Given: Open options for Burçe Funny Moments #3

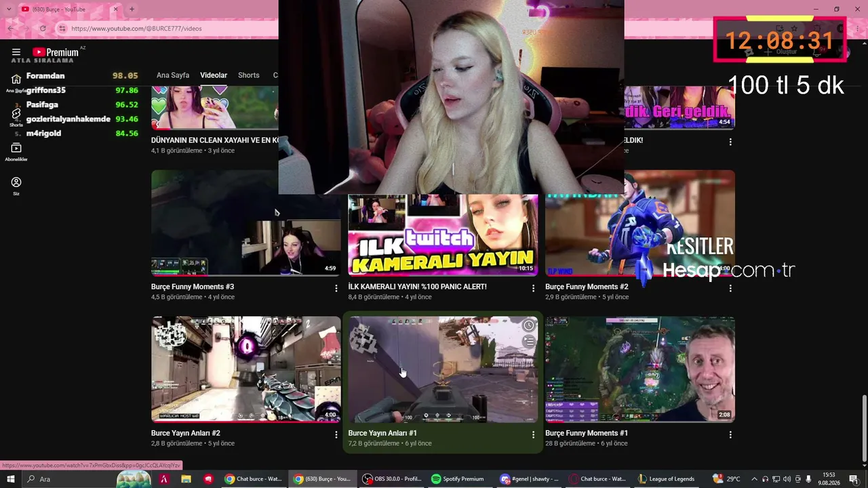Looking at the screenshot, I should pos(336,289).
